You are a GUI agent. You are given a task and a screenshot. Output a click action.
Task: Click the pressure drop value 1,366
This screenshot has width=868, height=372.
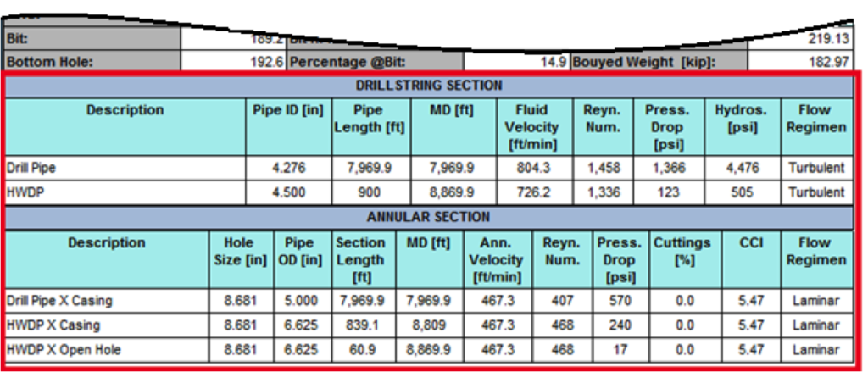click(x=667, y=168)
